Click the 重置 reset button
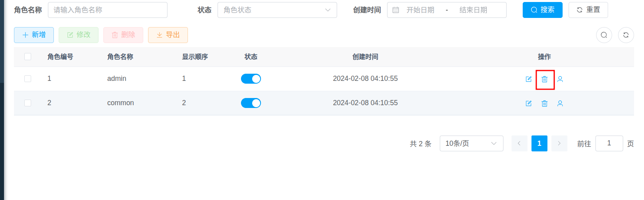Image resolution: width=644 pixels, height=200 pixels. pos(588,10)
